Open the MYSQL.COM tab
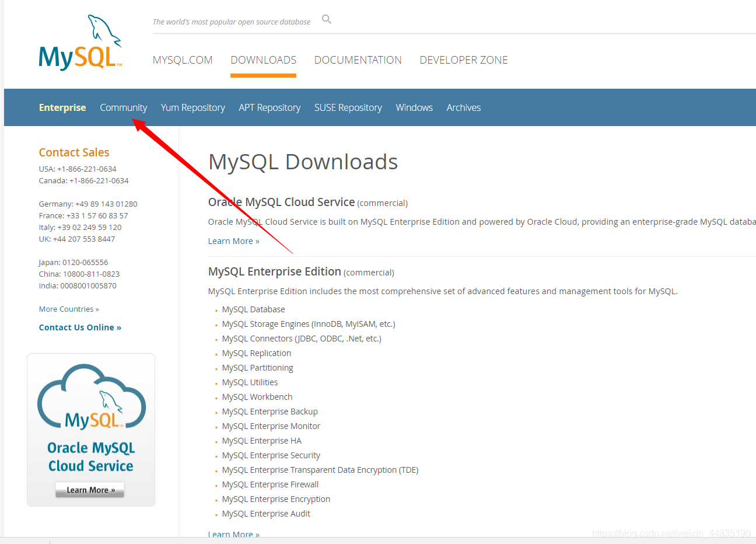This screenshot has width=756, height=544. 183,60
